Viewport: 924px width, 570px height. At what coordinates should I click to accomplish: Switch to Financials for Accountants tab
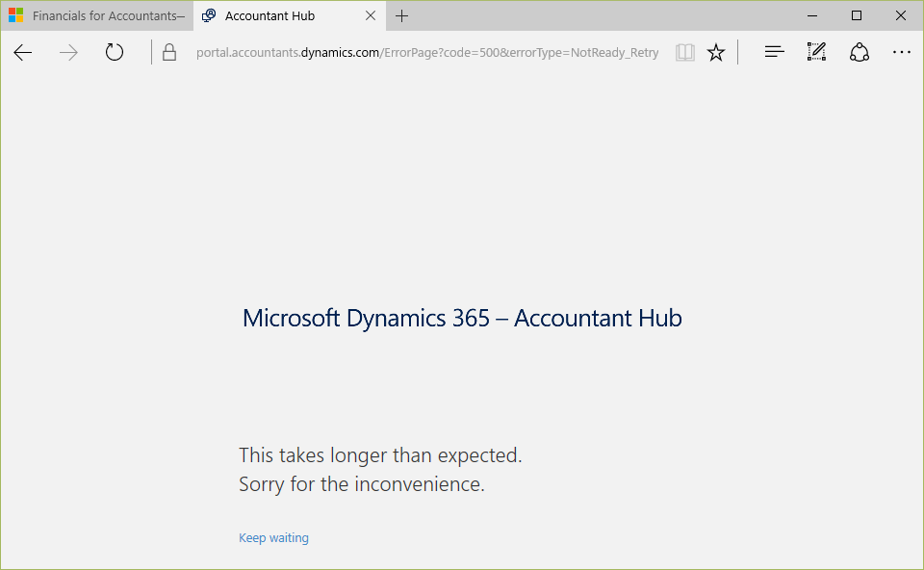click(97, 16)
